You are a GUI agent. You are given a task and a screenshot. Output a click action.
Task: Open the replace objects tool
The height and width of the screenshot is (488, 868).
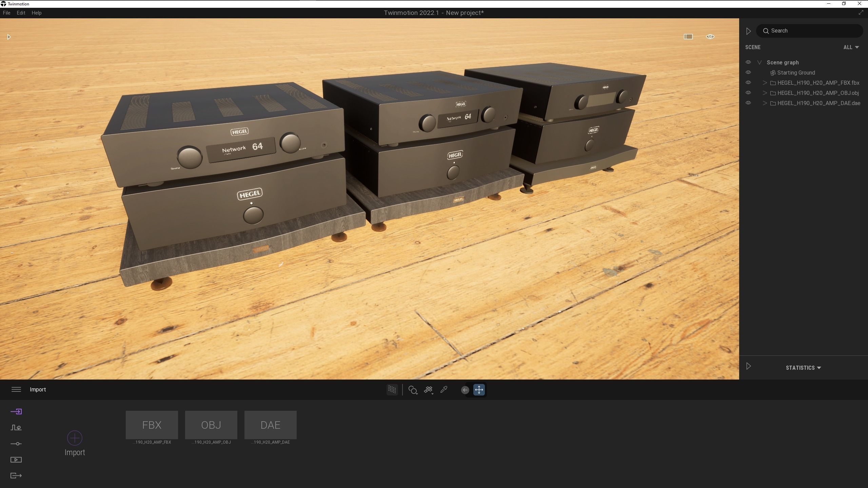click(x=429, y=390)
